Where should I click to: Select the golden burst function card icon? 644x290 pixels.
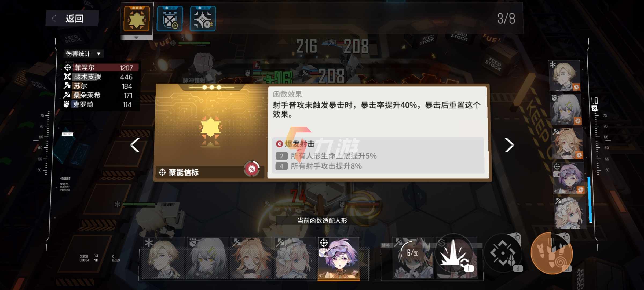click(x=137, y=19)
